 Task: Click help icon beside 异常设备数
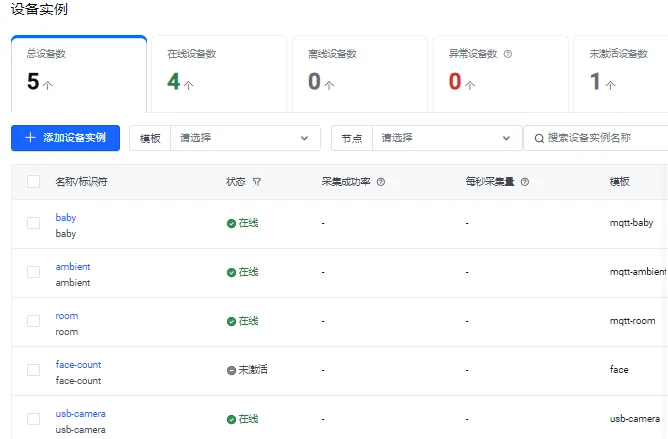[507, 54]
